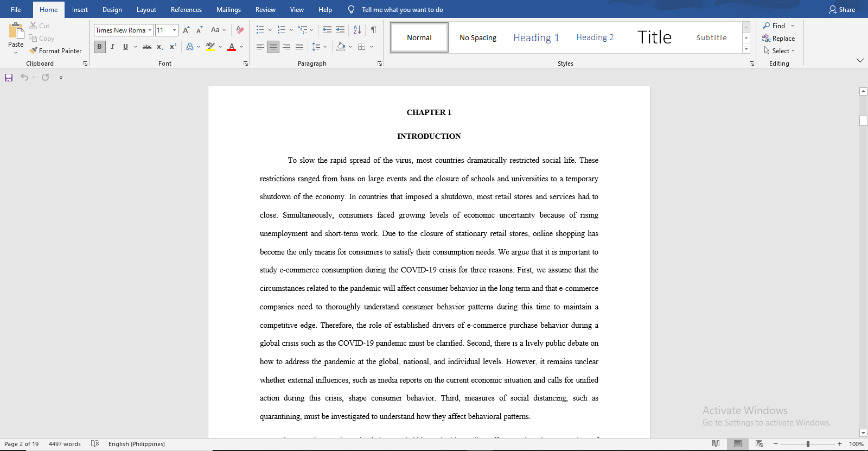Open the font size dropdown
Screen dimensions: 868x451
click(x=175, y=30)
